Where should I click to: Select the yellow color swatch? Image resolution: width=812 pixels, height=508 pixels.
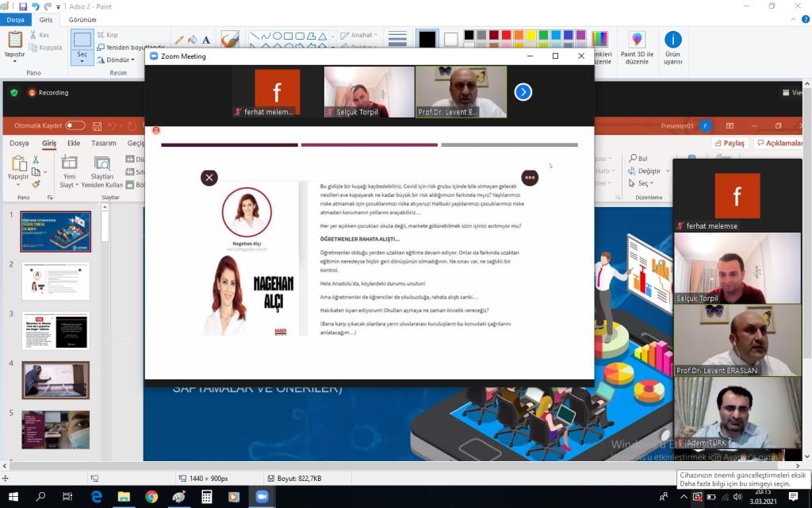[x=530, y=35]
